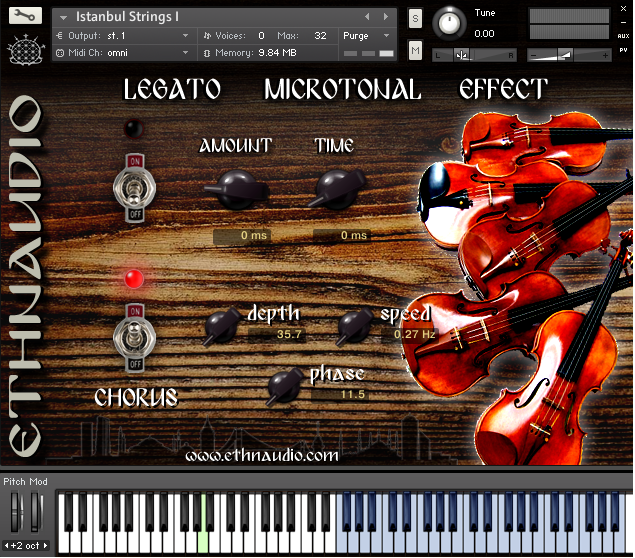
Task: Switch to the LEGATO tab
Action: [172, 89]
